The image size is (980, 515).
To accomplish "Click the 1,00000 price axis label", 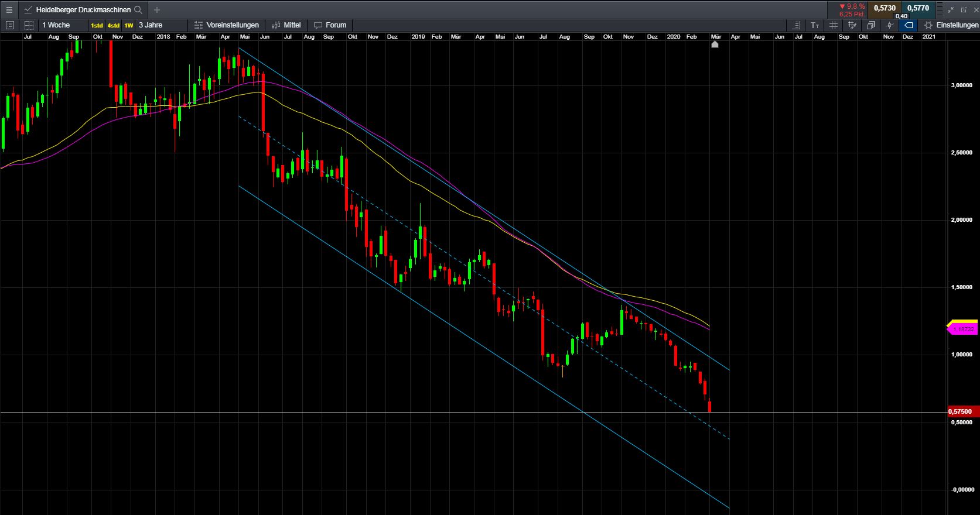I will click(x=961, y=355).
